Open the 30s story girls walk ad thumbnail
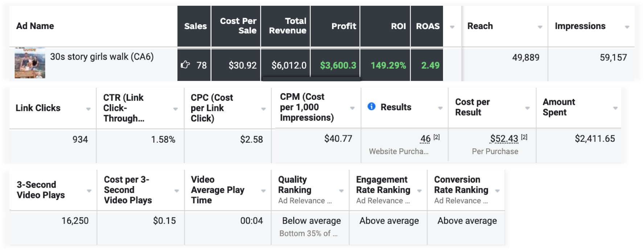This screenshot has height=251, width=644. (30, 63)
